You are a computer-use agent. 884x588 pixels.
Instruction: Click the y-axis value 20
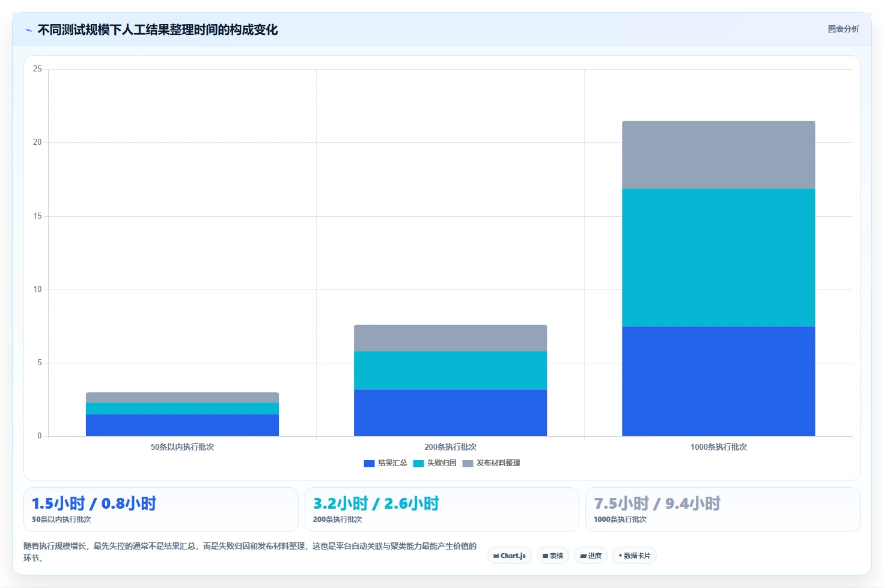coord(37,142)
